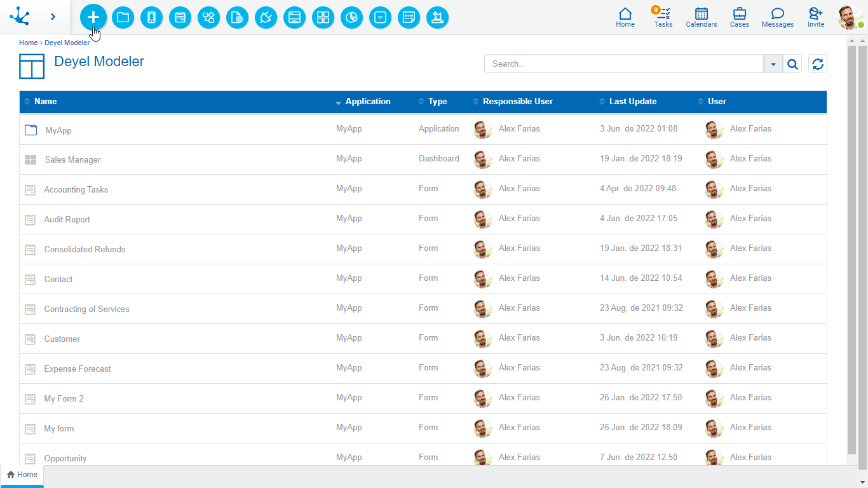This screenshot has height=488, width=868.
Task: Click the grid-list note toolbar icon
Action: 409,18
